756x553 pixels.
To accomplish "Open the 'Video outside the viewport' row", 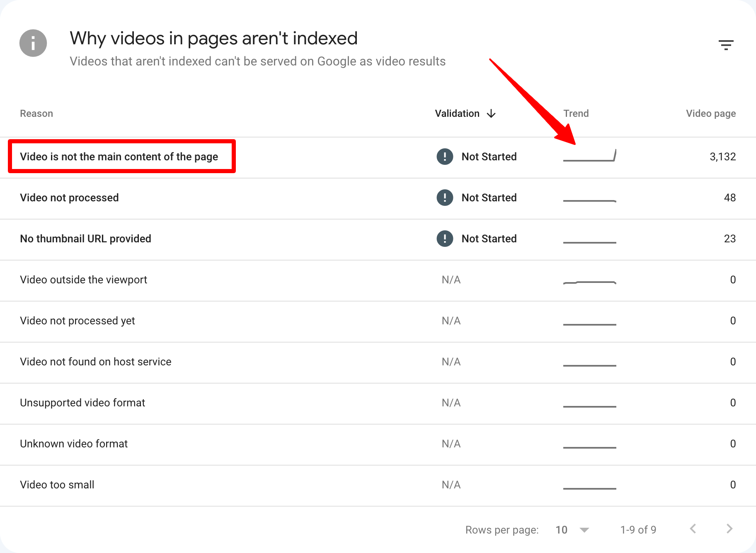I will pyautogui.click(x=83, y=280).
